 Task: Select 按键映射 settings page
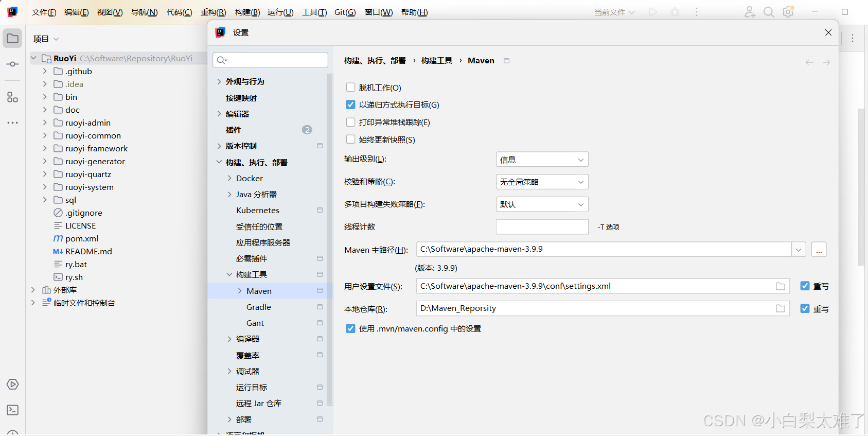[241, 98]
